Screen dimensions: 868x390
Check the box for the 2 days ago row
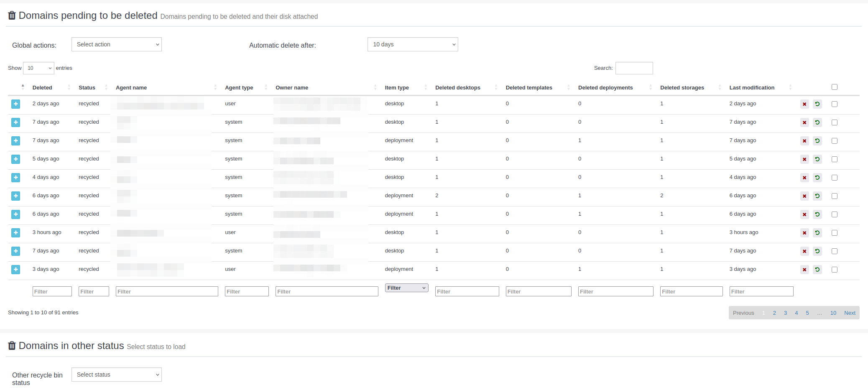click(x=834, y=104)
